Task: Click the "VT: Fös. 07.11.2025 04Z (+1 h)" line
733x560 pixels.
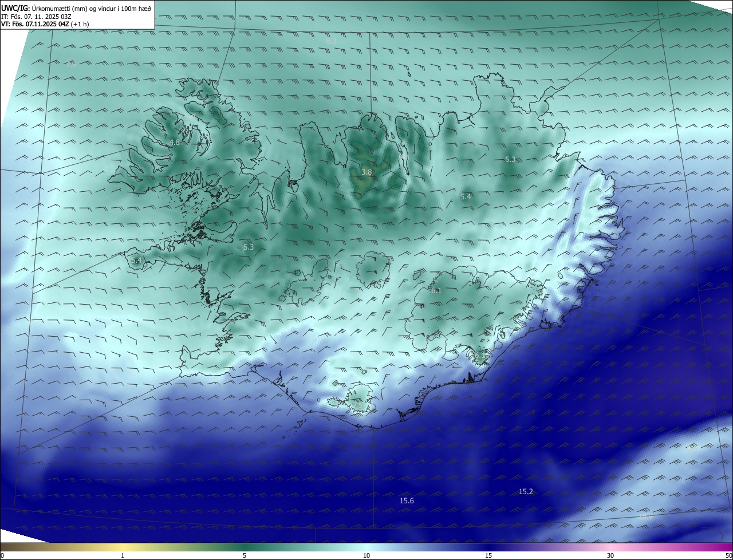Action: coord(45,24)
